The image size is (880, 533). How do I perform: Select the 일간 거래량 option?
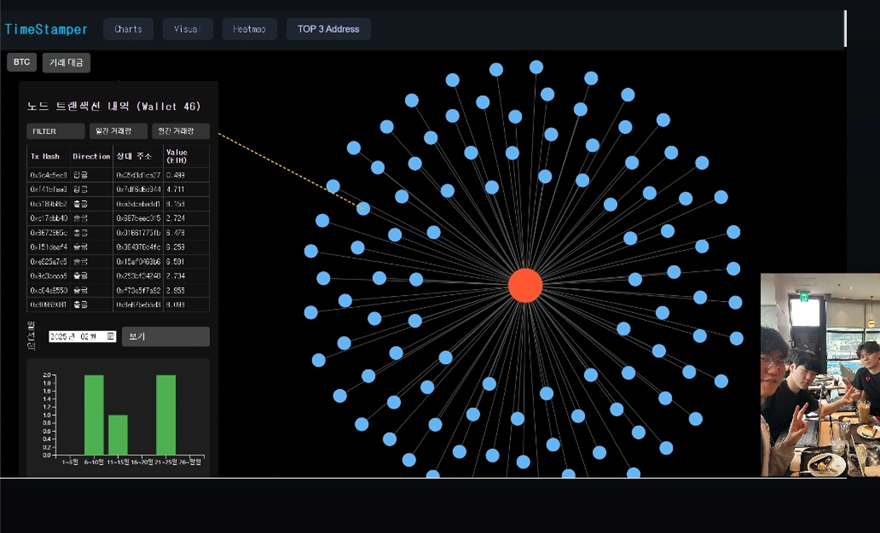pyautogui.click(x=118, y=131)
